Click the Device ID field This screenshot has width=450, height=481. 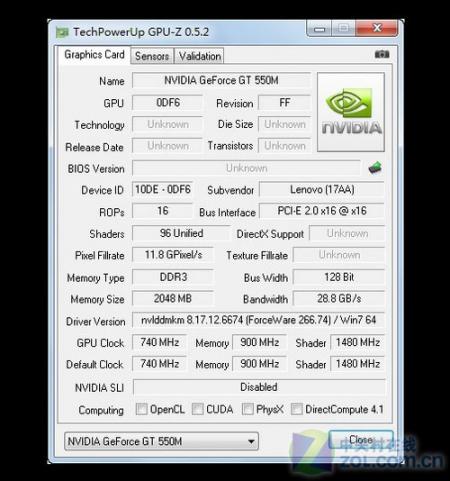click(x=163, y=189)
